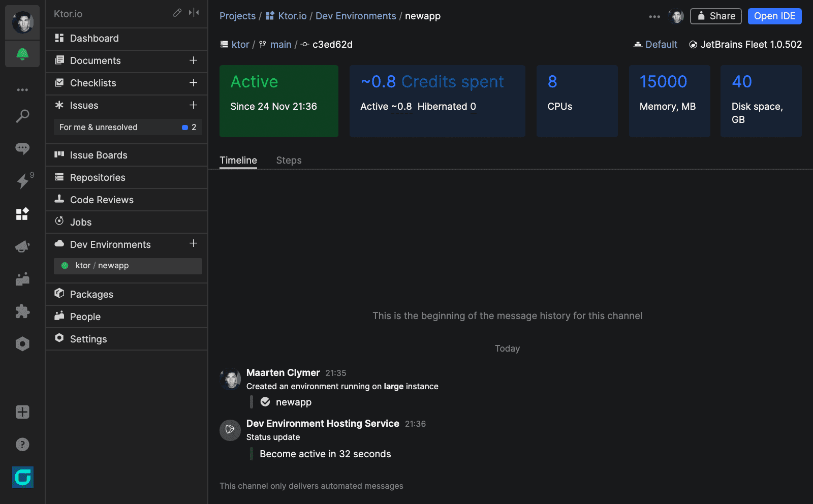Open the more options ellipsis in the header

click(x=654, y=17)
